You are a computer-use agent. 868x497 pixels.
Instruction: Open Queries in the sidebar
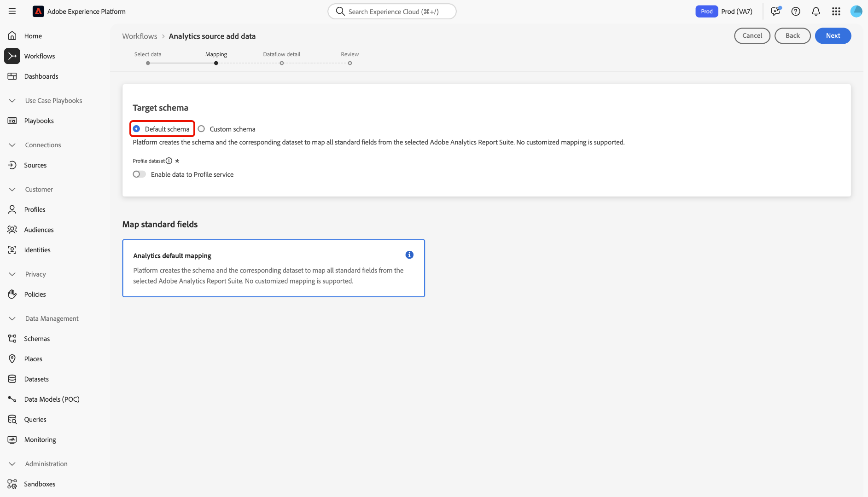(x=35, y=420)
